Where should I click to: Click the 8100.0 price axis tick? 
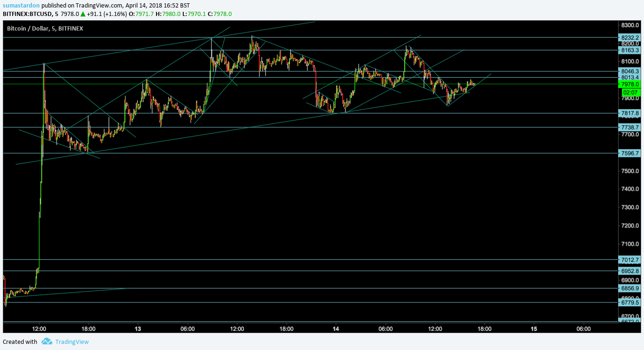coord(630,62)
